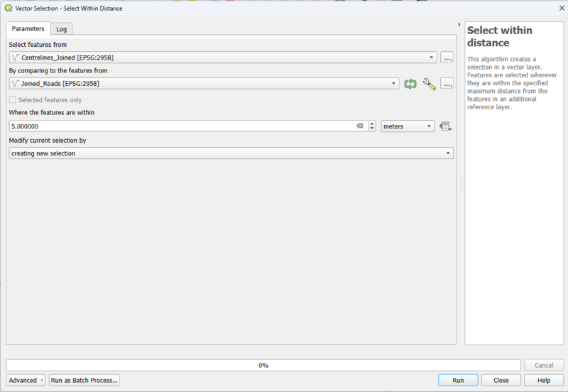Click the green iterate over layer icon

coord(410,84)
